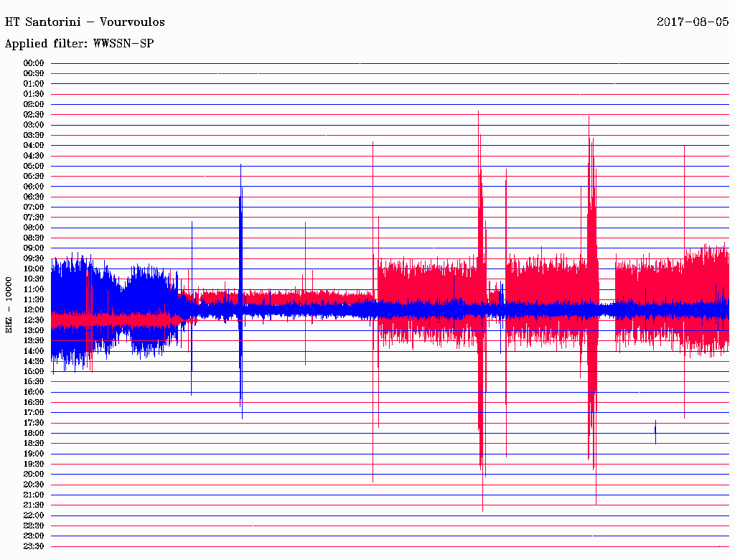
Task: Click the 16:00 time label
Action: click(x=34, y=392)
